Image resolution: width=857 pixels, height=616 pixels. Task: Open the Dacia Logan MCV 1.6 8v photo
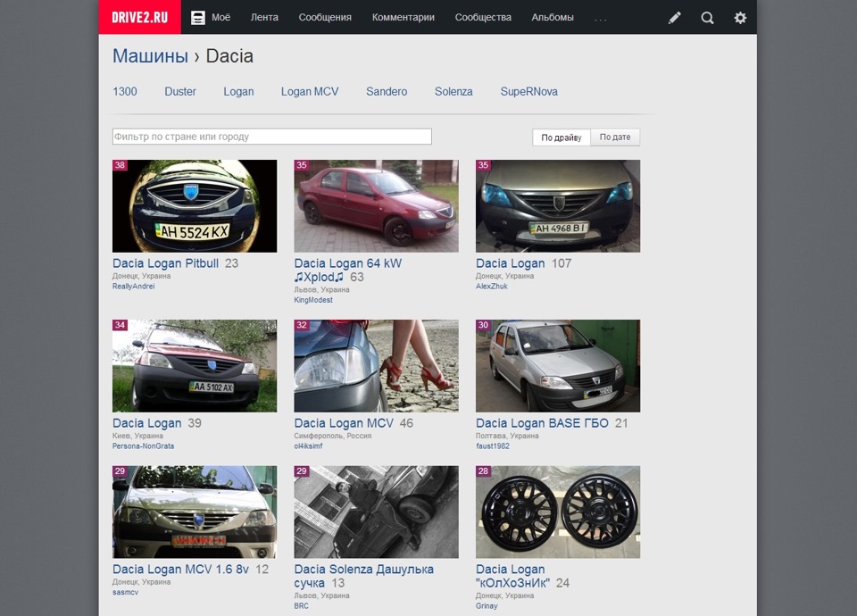[x=195, y=512]
